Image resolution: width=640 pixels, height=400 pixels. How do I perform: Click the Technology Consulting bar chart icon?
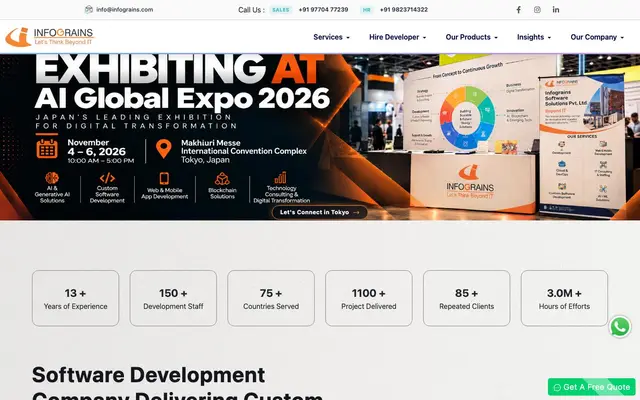[x=280, y=178]
